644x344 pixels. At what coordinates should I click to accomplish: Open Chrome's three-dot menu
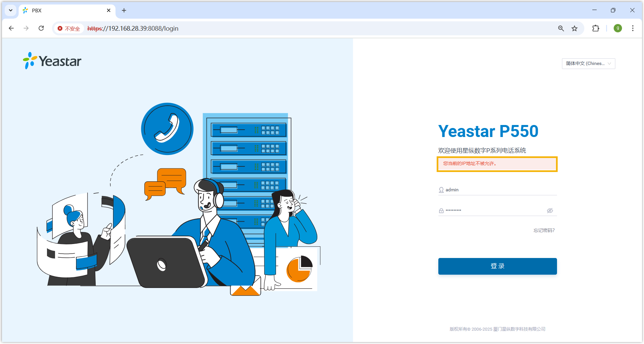pyautogui.click(x=633, y=28)
